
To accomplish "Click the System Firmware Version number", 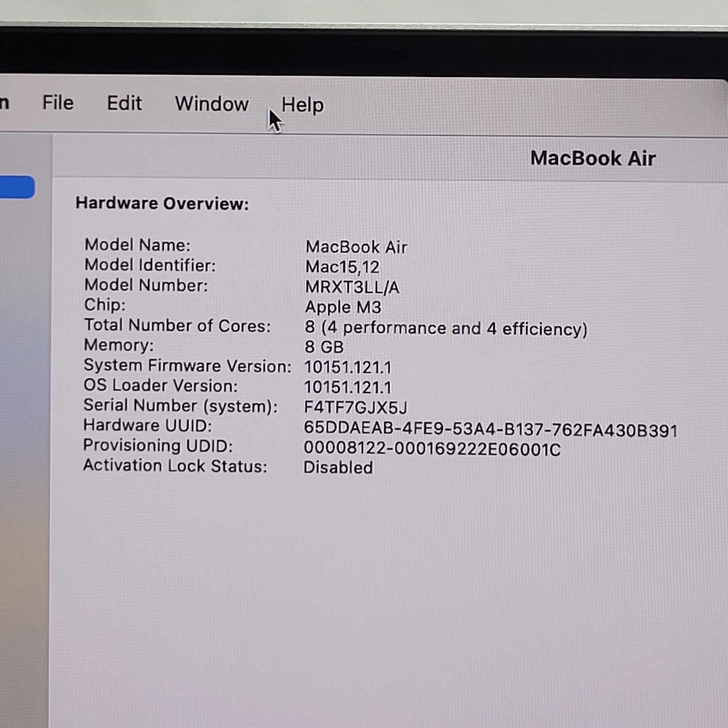I will click(x=347, y=367).
